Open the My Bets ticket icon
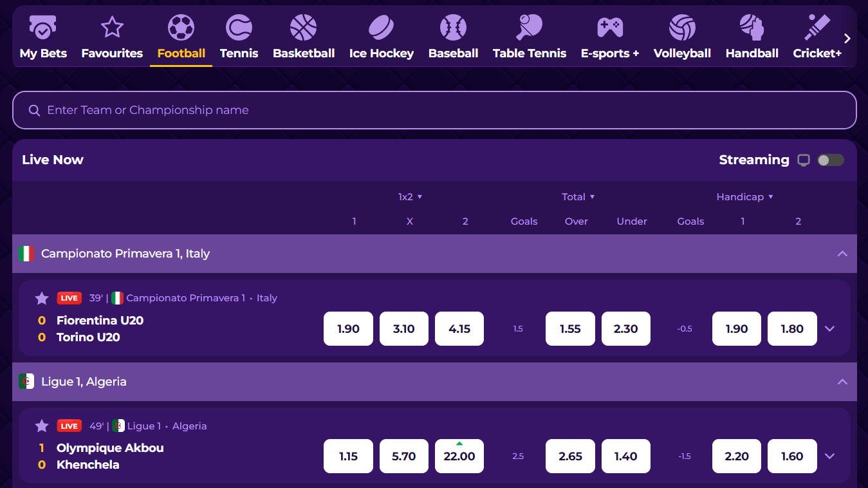This screenshot has height=488, width=868. coord(43,28)
